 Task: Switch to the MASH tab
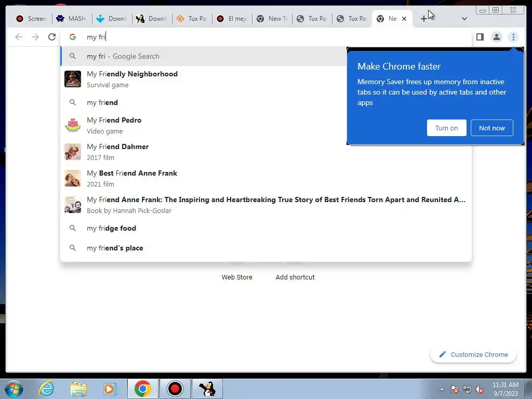pyautogui.click(x=72, y=19)
